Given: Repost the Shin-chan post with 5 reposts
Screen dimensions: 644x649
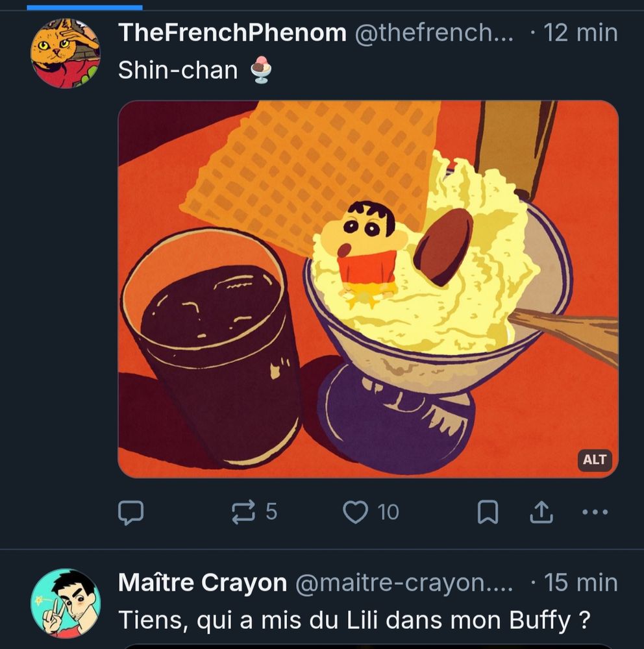Looking at the screenshot, I should click(x=243, y=513).
